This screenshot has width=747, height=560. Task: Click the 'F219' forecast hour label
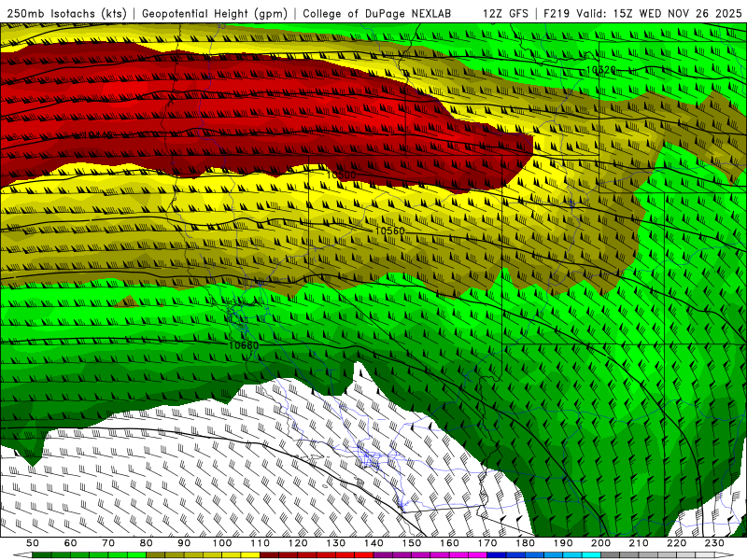pyautogui.click(x=557, y=14)
